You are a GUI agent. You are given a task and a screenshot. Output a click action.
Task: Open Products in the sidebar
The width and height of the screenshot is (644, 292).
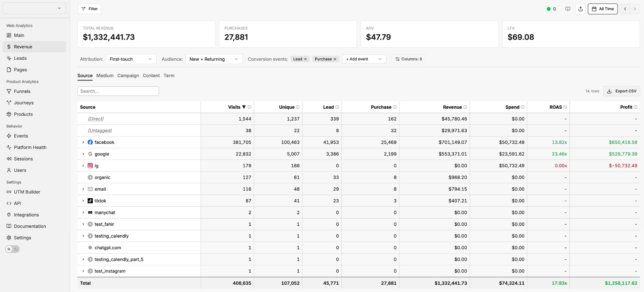coord(34,114)
